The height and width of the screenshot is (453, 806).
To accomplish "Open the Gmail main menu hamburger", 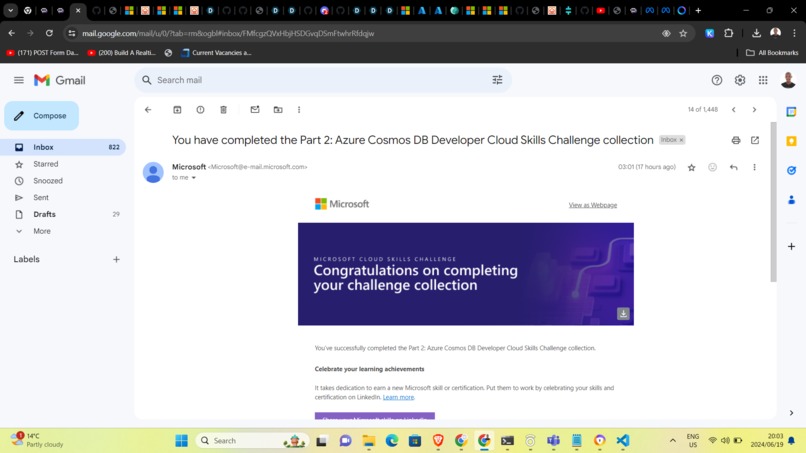I will (19, 80).
